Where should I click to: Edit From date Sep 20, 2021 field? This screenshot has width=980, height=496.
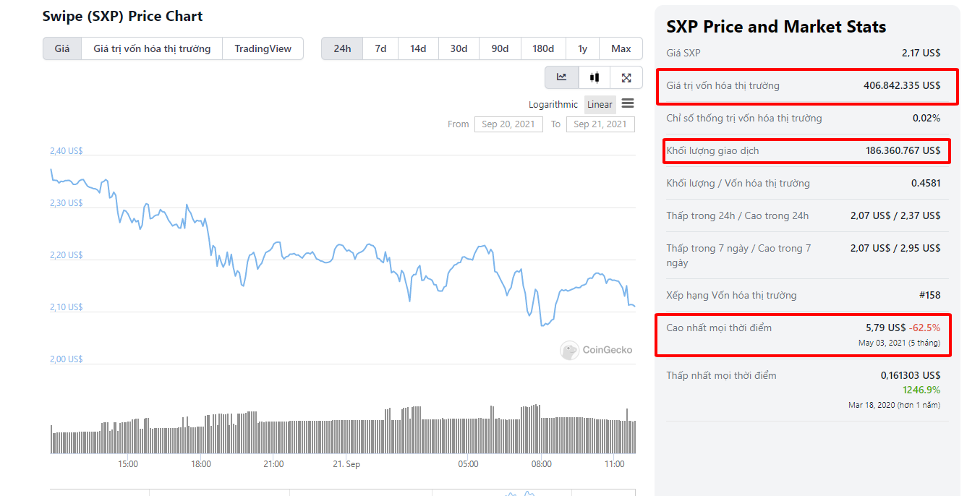[x=508, y=124]
